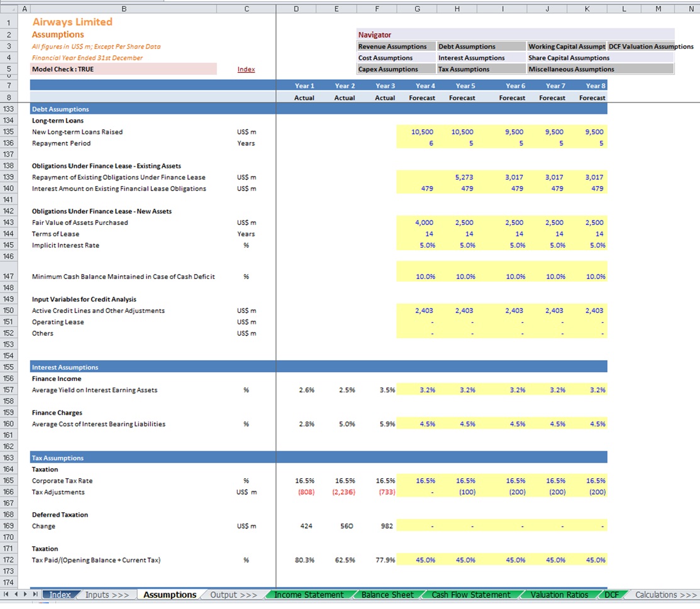Open Miscellaneous Assumptions navigator link
The width and height of the screenshot is (700, 609).
point(601,69)
